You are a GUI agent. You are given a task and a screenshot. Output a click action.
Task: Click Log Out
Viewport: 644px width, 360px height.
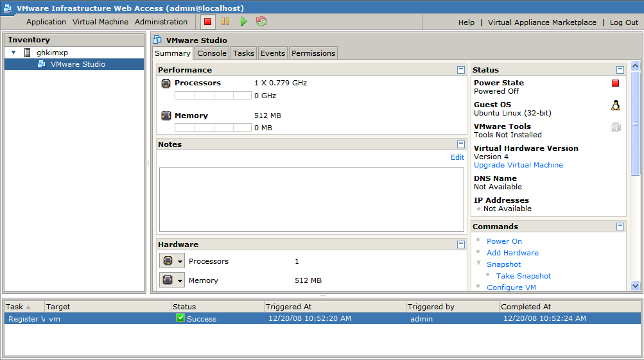coord(624,22)
